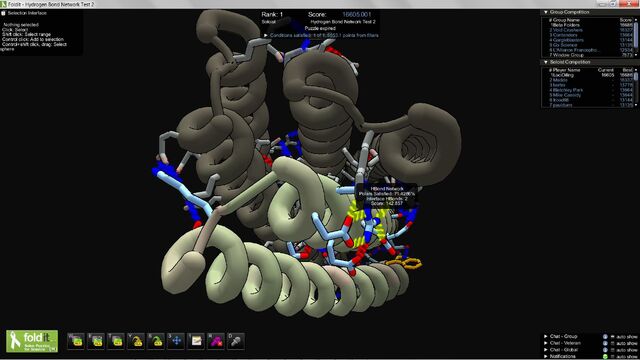
Task: Click the green unlock/unfreeze toolbar icon
Action: 156,341
